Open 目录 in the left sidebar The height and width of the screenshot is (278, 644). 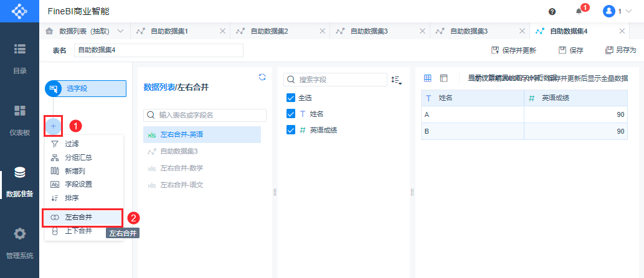tap(19, 58)
